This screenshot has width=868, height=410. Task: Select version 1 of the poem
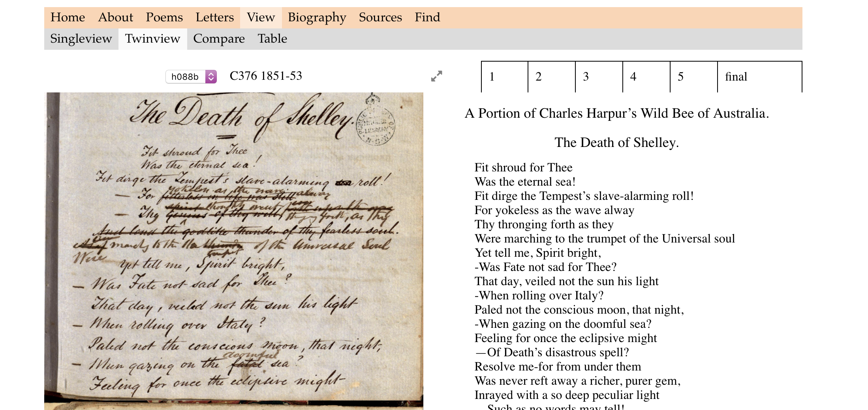pyautogui.click(x=504, y=77)
